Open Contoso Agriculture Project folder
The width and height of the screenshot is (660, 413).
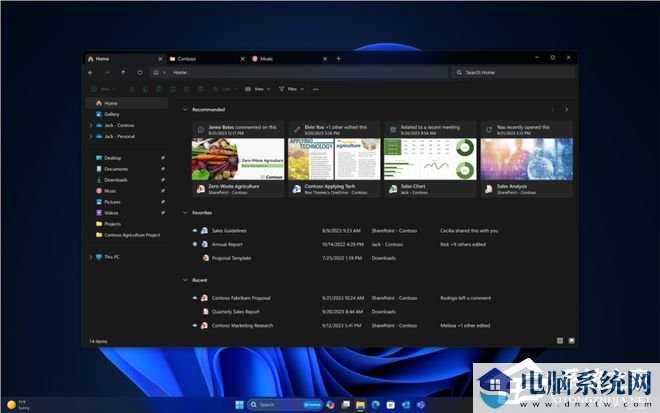coord(128,235)
